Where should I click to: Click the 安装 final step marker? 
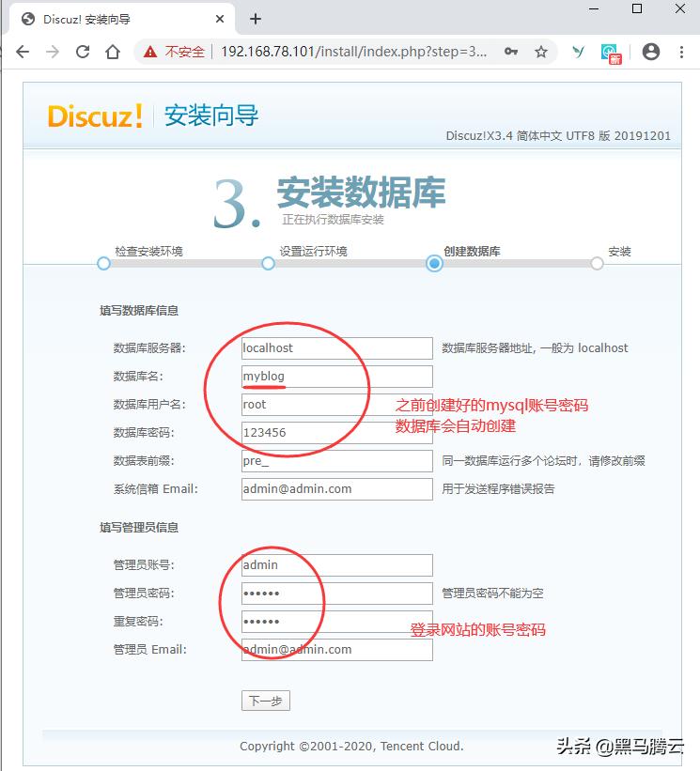[x=598, y=264]
